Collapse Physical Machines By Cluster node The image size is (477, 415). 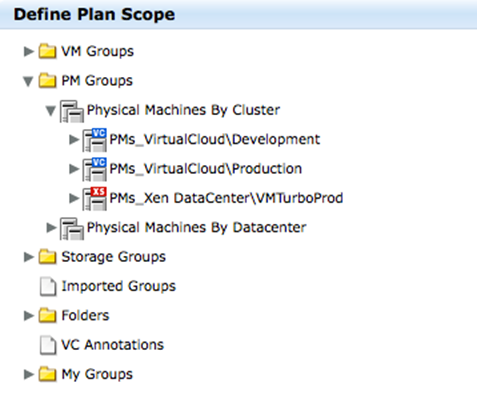coord(51,111)
